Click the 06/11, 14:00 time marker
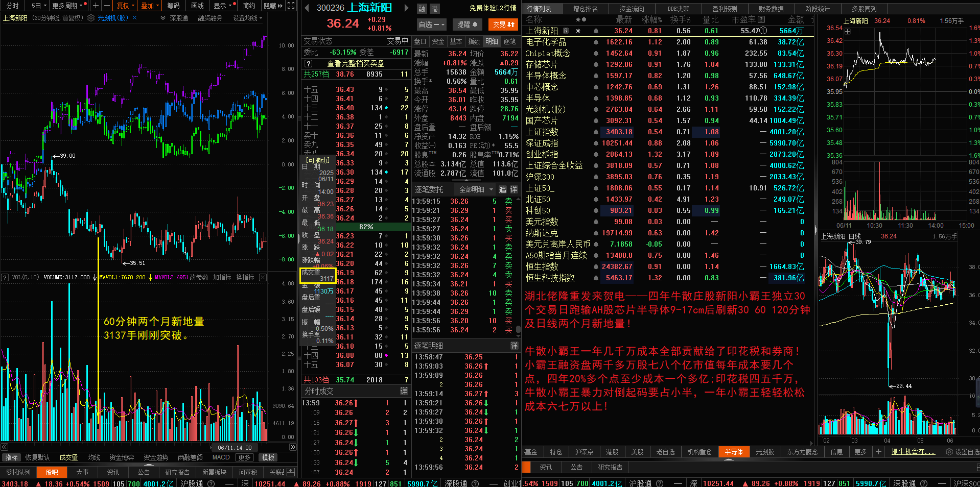Image resolution: width=980 pixels, height=487 pixels. [235, 448]
